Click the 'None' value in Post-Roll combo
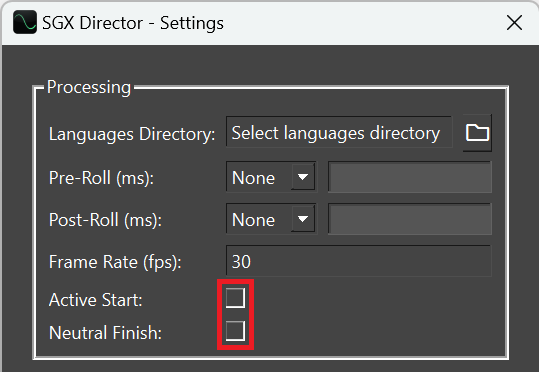The image size is (539, 372). point(253,220)
